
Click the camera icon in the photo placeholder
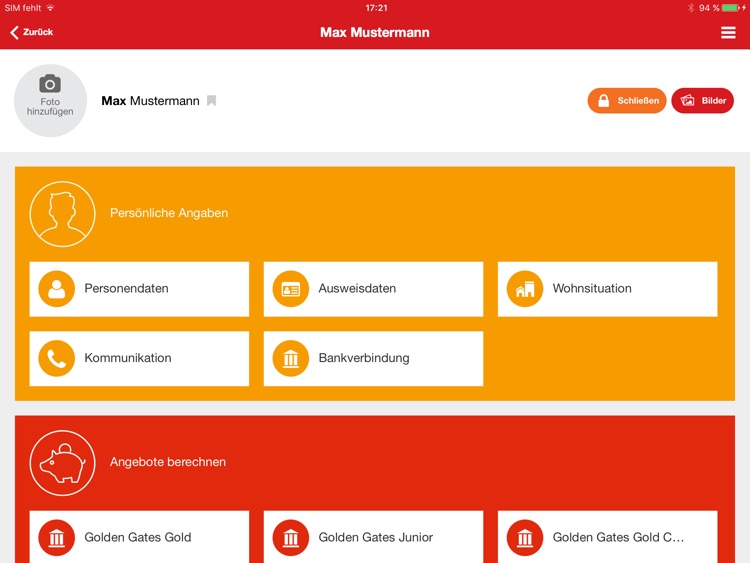pyautogui.click(x=50, y=83)
